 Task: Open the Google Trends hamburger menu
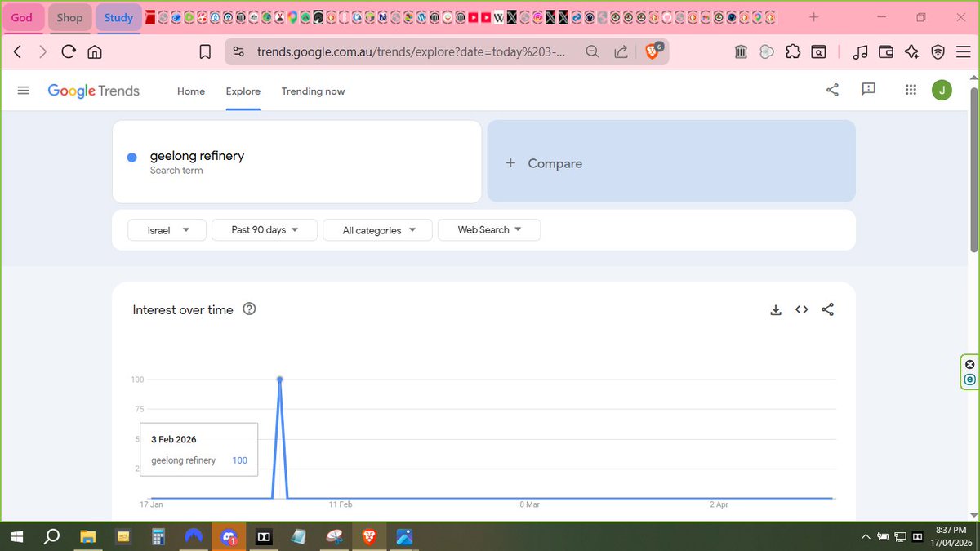point(24,91)
